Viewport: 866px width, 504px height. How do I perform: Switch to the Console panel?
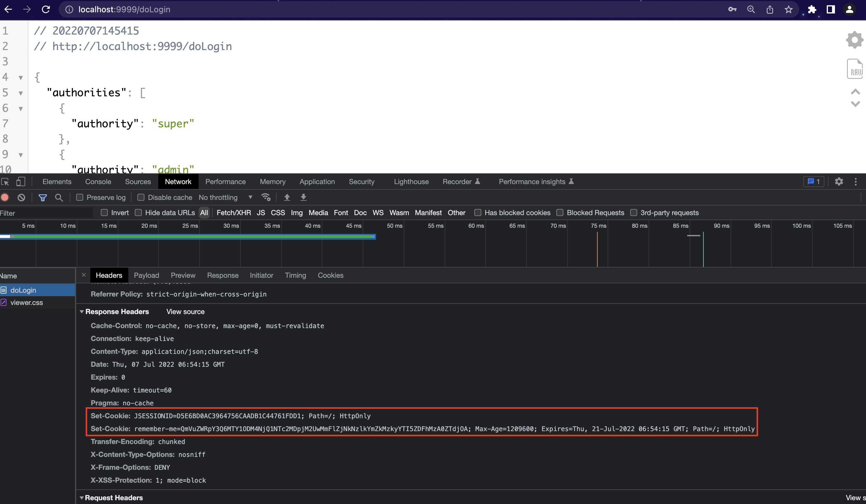(98, 182)
